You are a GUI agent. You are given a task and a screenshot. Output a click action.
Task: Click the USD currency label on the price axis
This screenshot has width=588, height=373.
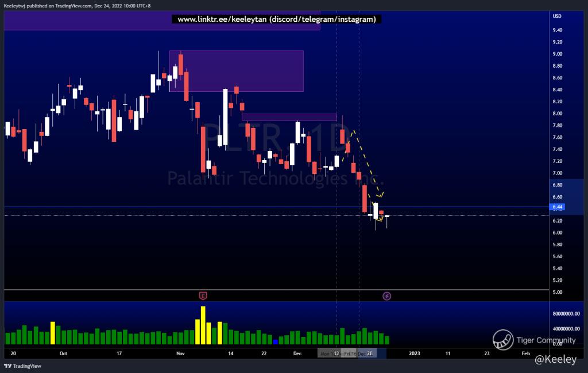tap(557, 16)
